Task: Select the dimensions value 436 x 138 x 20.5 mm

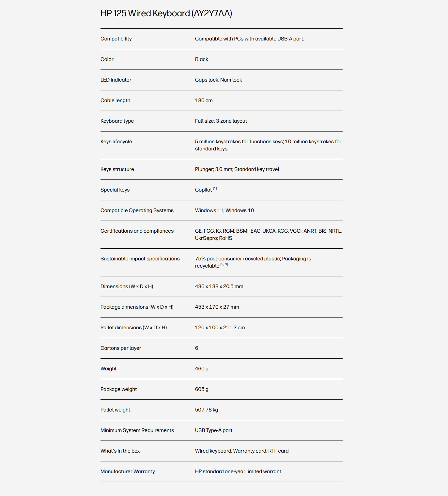Action: 219,287
